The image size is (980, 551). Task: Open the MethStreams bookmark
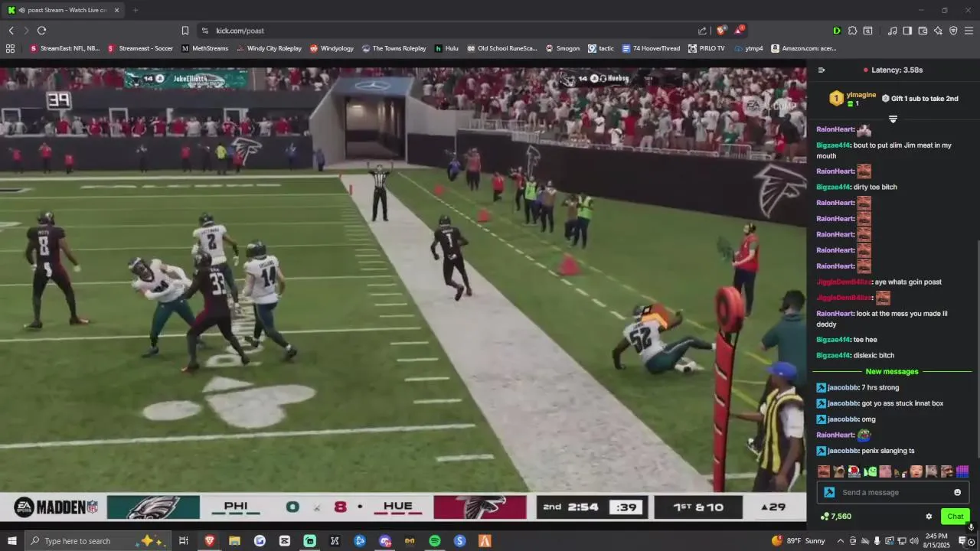(204, 48)
